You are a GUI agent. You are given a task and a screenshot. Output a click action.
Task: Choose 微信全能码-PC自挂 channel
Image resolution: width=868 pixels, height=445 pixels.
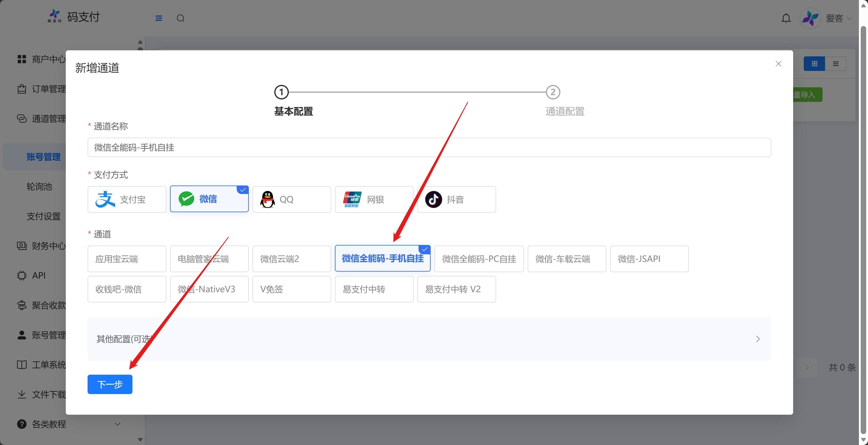click(x=479, y=259)
